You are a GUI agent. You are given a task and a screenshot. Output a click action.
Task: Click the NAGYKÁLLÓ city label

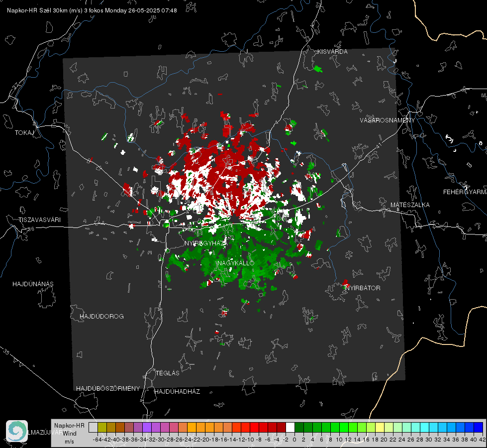(x=236, y=263)
